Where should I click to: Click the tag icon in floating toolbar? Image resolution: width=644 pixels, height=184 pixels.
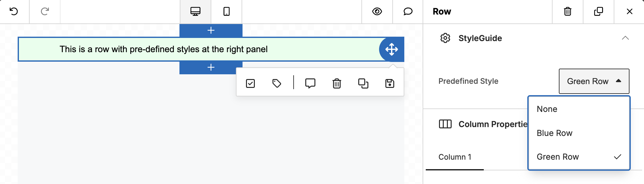pyautogui.click(x=277, y=83)
